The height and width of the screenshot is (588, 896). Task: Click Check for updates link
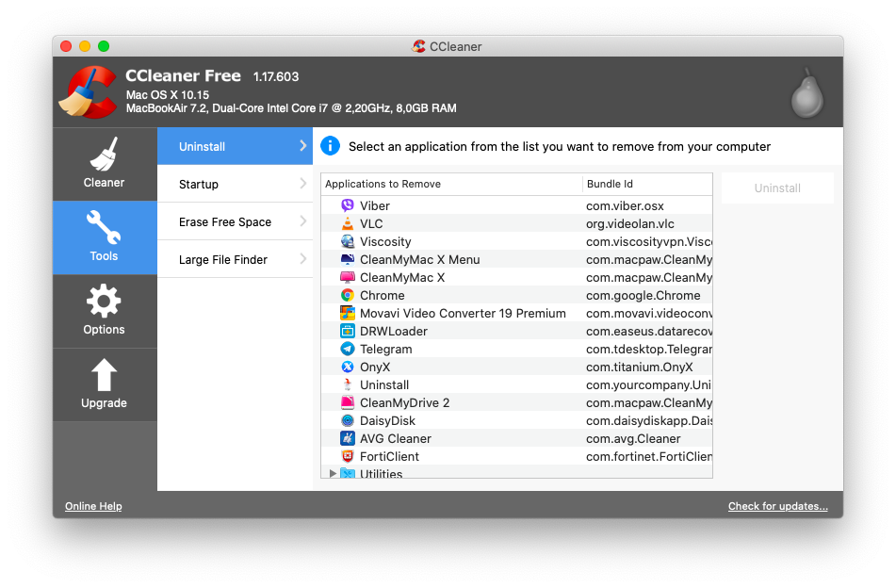pyautogui.click(x=777, y=506)
